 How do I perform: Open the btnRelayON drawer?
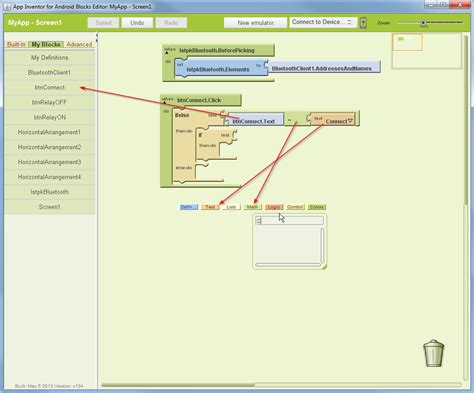[50, 117]
